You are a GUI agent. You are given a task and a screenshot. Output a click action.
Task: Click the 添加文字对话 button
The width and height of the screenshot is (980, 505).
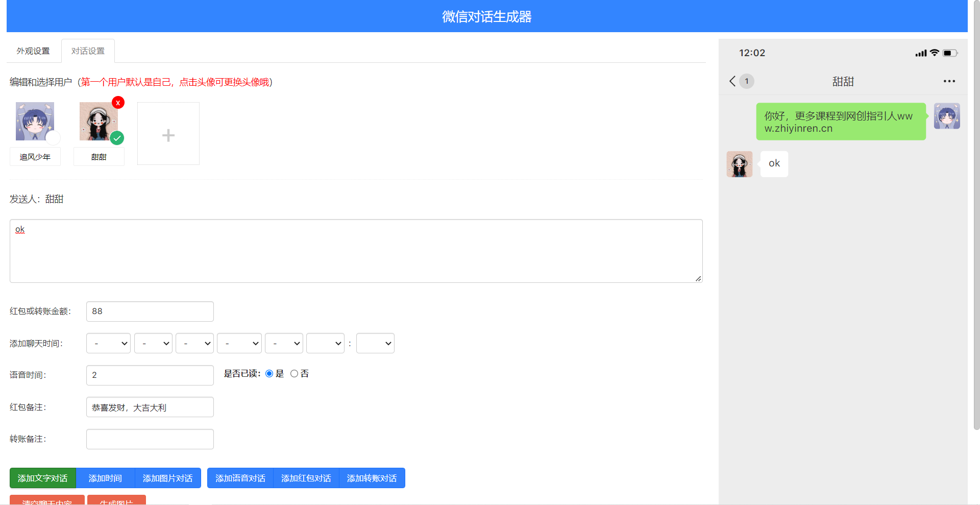(43, 478)
